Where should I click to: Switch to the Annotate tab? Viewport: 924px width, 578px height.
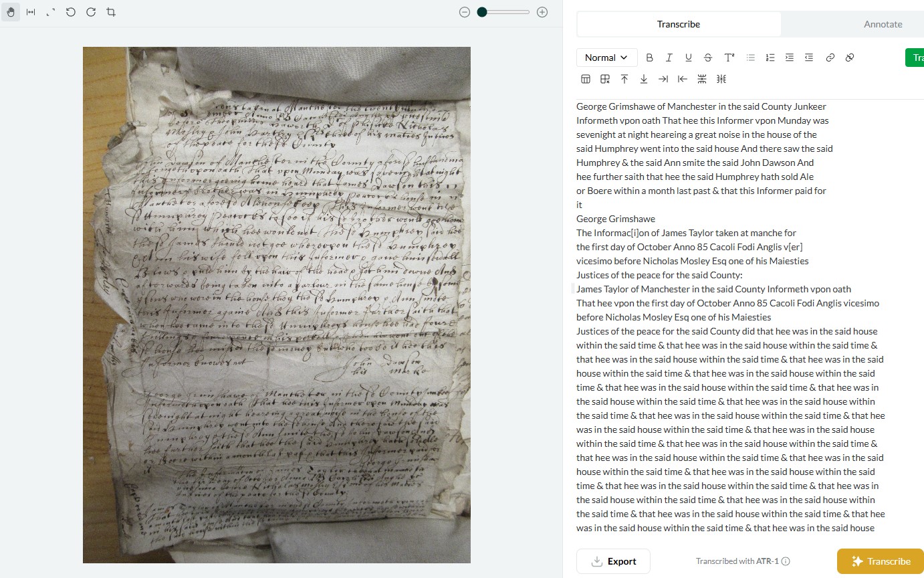point(883,24)
